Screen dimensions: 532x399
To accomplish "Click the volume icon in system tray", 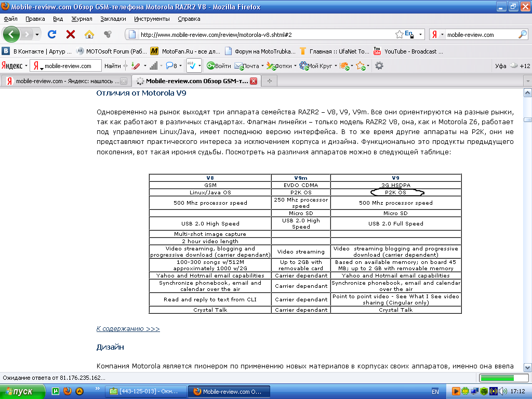I will (x=503, y=391).
